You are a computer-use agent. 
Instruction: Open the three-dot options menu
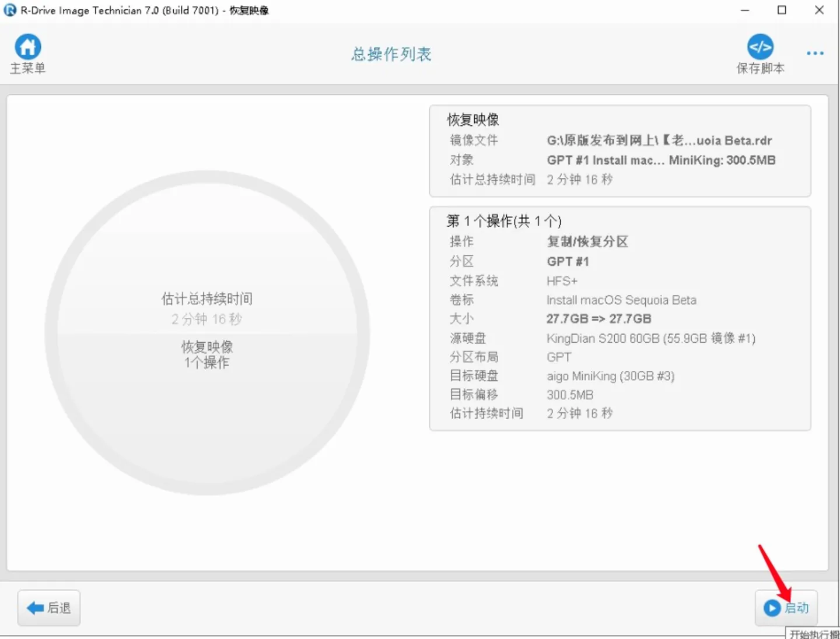815,53
